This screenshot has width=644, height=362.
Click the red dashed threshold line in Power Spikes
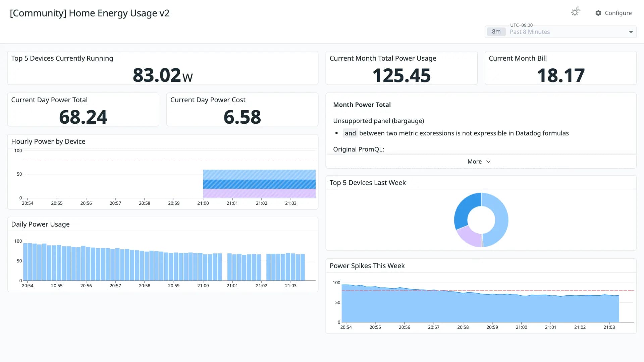point(488,291)
